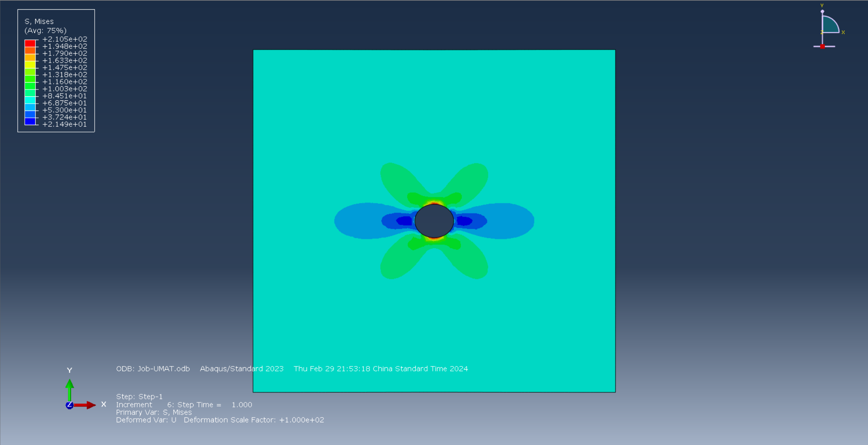Screen dimensions: 868x445
Task: Click the 'Deformation Scale Factor: +1.000e+02' text
Action: (254, 420)
